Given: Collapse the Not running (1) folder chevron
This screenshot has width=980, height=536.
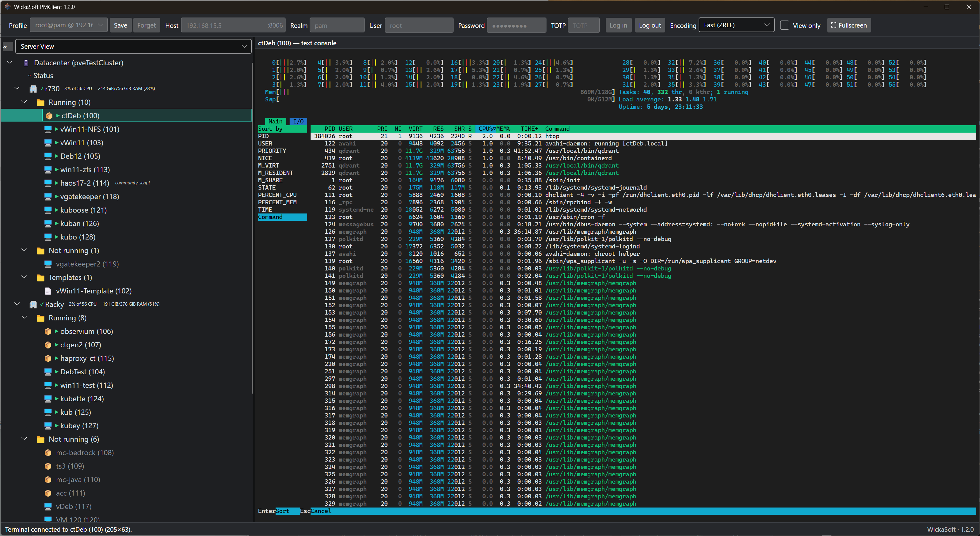Looking at the screenshot, I should 24,250.
